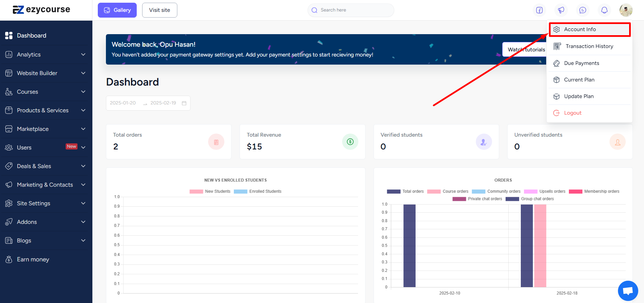
Task: Toggle New Students legend swatch
Action: [x=196, y=191]
